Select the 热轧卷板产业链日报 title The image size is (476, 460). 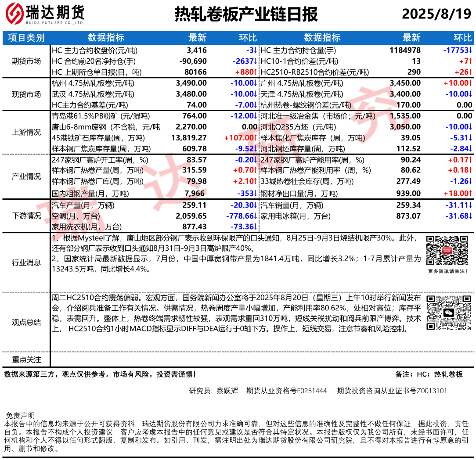(x=246, y=14)
